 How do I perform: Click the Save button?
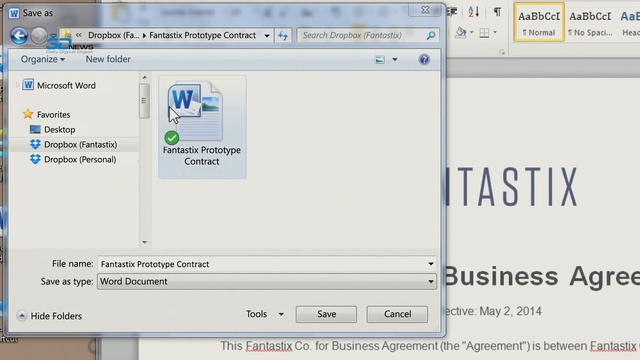coord(327,314)
